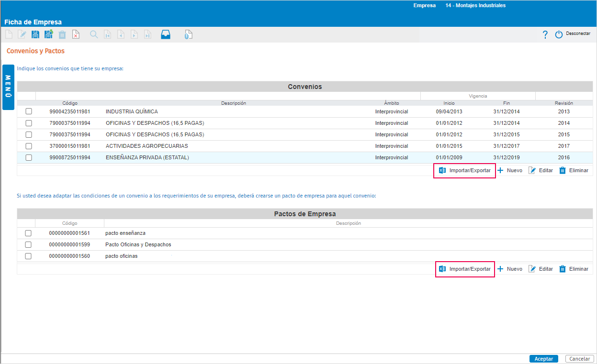Click the Cancelar button
The width and height of the screenshot is (597, 364).
click(579, 359)
